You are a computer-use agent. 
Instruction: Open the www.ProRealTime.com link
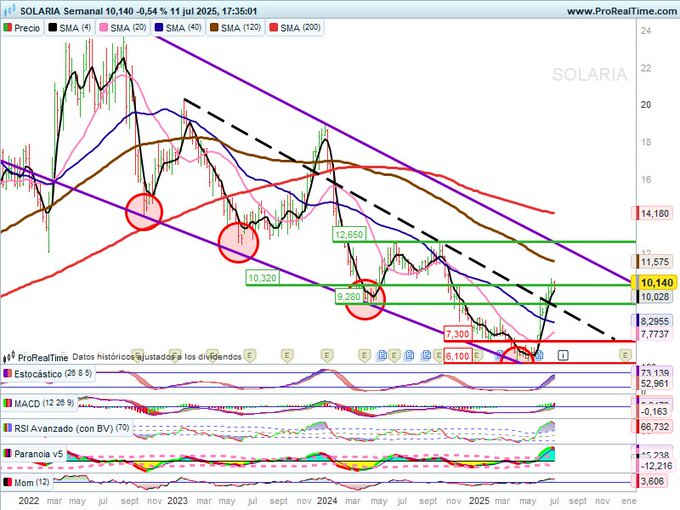(x=621, y=11)
